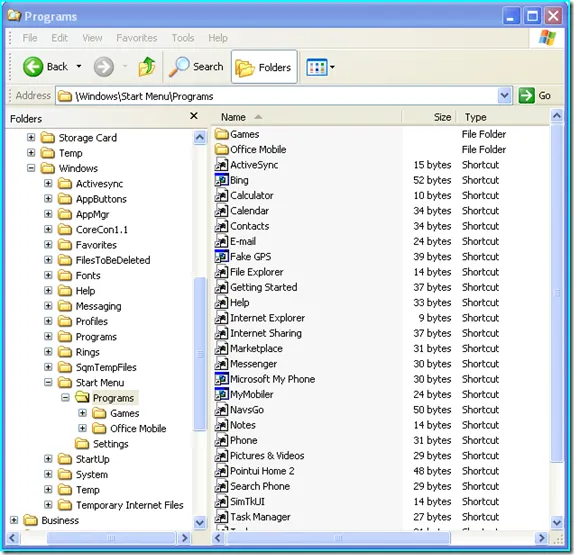This screenshot has width=574, height=555.
Task: Open the Edit menu
Action: (x=59, y=38)
